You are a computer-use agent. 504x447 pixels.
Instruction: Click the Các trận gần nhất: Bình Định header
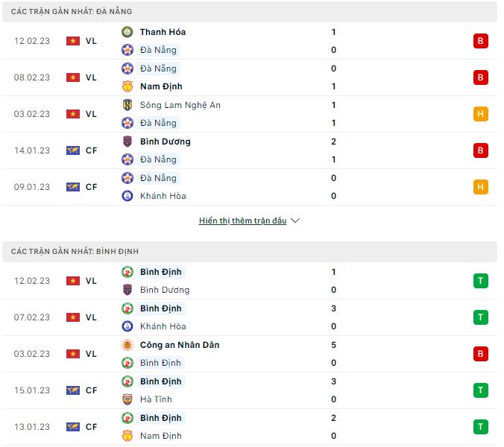tap(75, 252)
